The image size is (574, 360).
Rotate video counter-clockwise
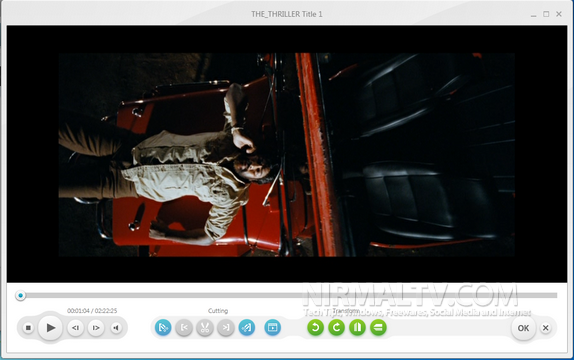point(316,327)
